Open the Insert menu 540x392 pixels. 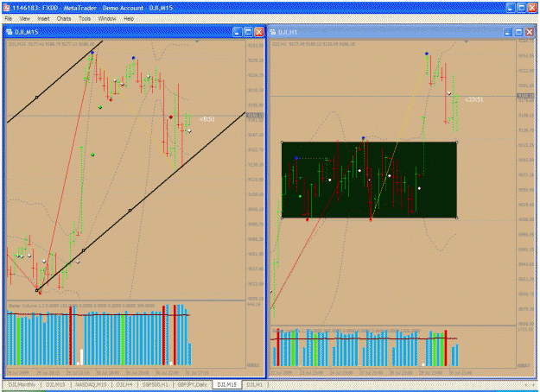coord(43,19)
